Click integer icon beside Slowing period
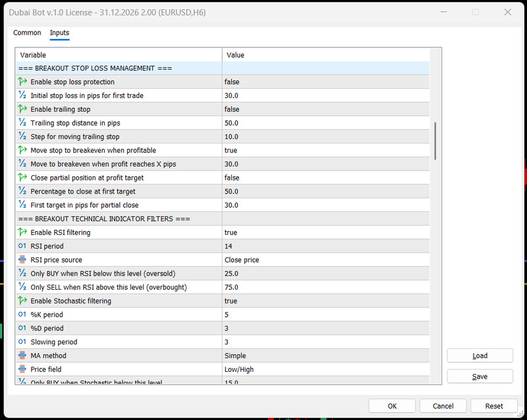This screenshot has width=527, height=420. [22, 342]
